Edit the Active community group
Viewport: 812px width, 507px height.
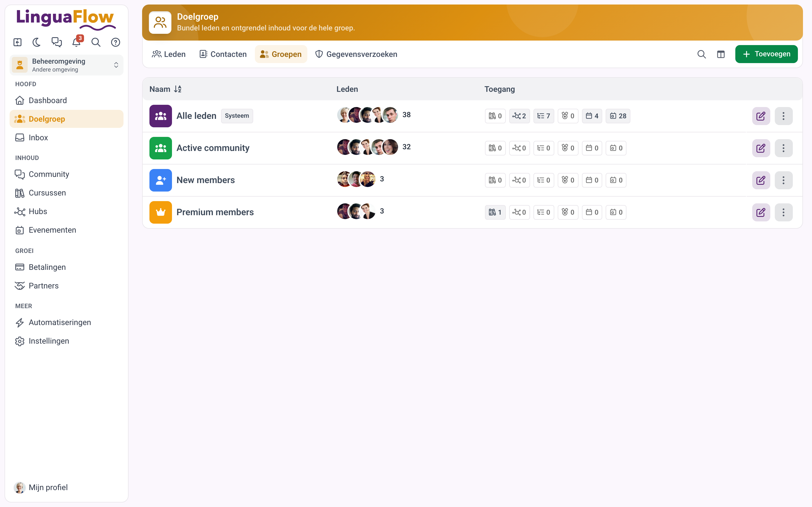pyautogui.click(x=761, y=148)
